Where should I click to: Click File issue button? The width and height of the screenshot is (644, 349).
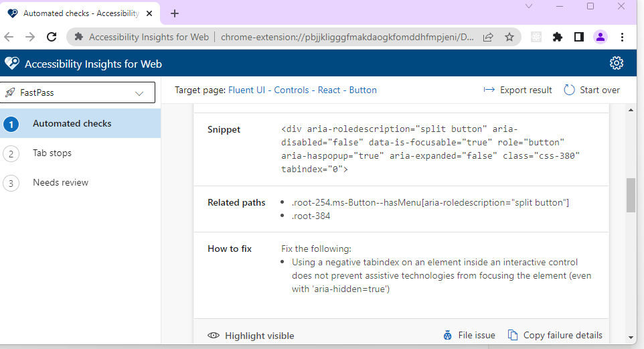coord(469,336)
